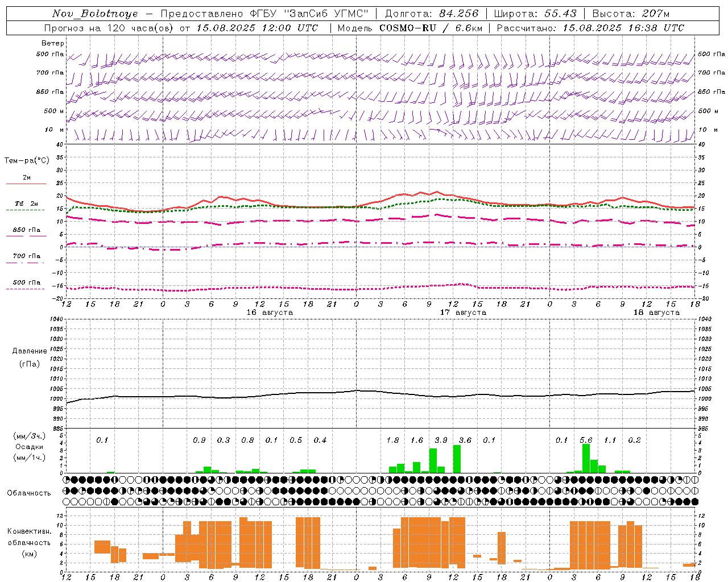Click the "Конвективн." convective cloud label
Viewport: 728px width, 582px height.
coord(29,531)
